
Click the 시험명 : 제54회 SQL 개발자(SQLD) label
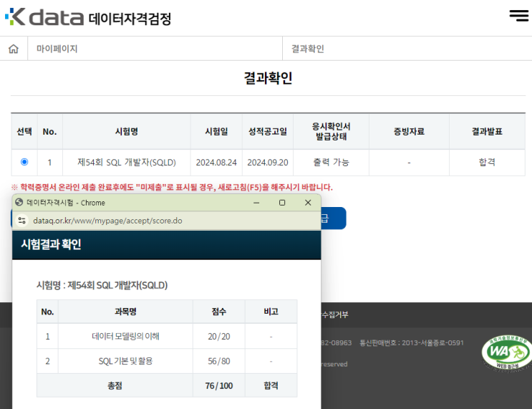[102, 285]
